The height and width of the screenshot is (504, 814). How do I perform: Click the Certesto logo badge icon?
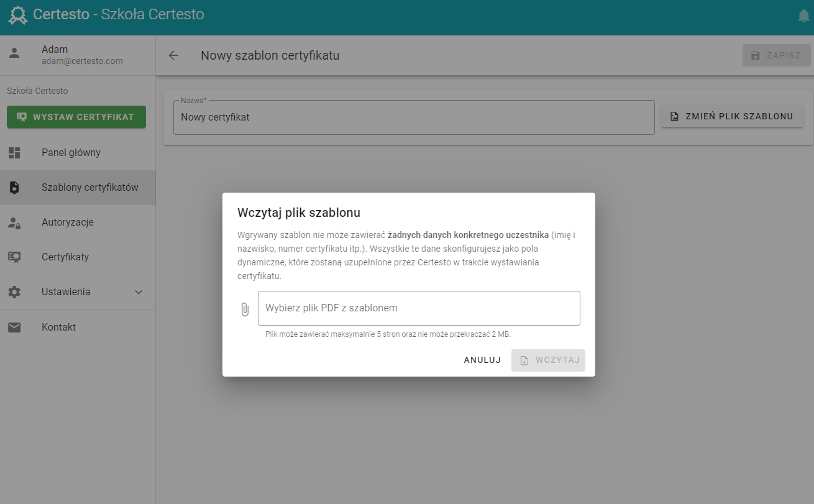click(18, 15)
